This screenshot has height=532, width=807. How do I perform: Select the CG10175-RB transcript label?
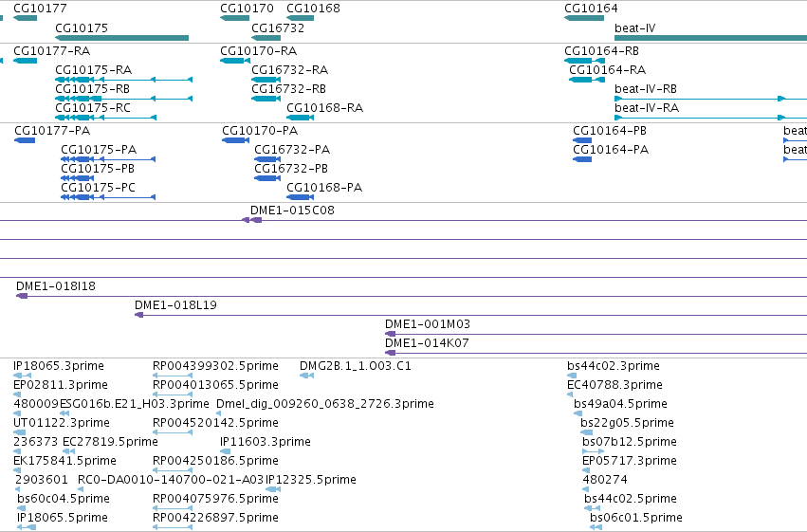[x=93, y=89]
